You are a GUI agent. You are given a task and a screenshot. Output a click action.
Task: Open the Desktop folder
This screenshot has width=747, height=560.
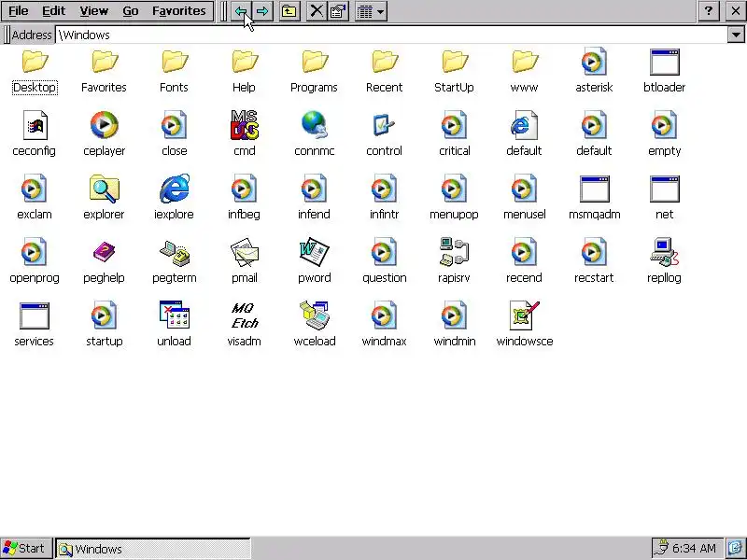click(35, 62)
